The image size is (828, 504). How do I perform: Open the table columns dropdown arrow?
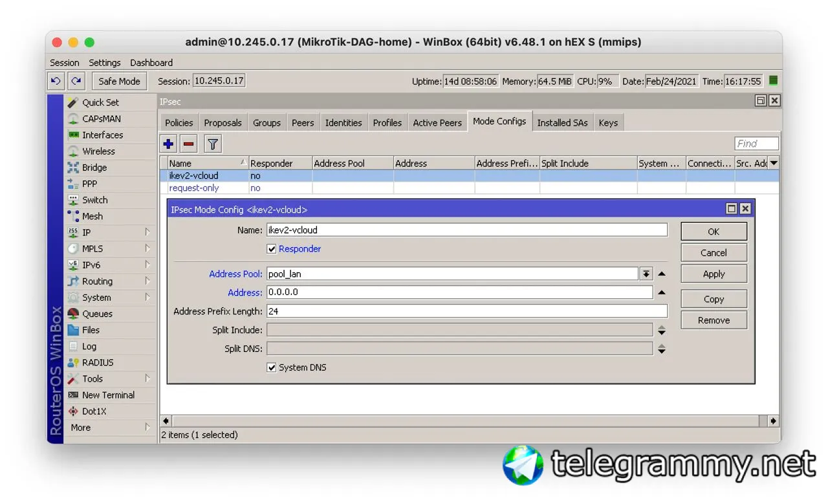coord(774,163)
